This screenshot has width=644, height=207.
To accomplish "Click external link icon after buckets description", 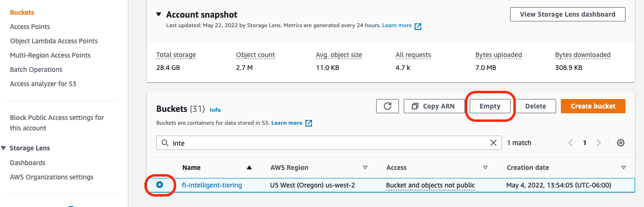I will 309,123.
